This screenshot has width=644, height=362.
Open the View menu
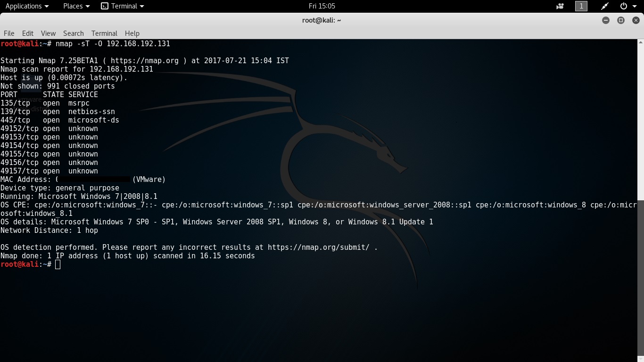(48, 33)
